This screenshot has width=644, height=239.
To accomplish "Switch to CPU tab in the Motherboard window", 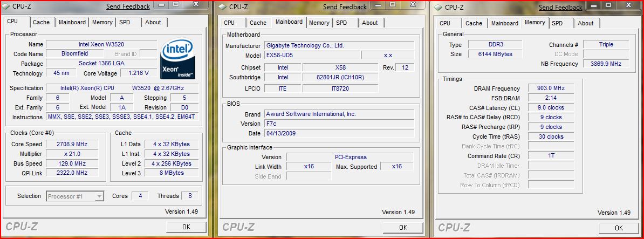I will 229,23.
